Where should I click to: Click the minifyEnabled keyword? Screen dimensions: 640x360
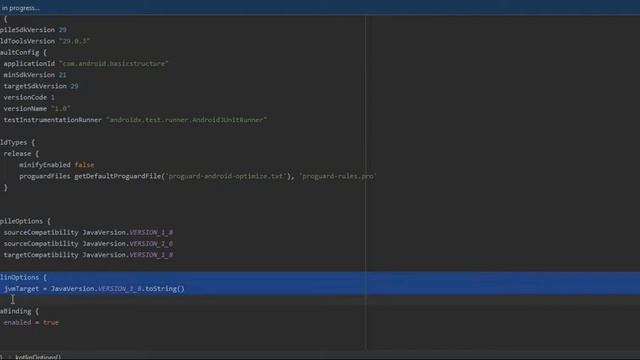(44, 165)
